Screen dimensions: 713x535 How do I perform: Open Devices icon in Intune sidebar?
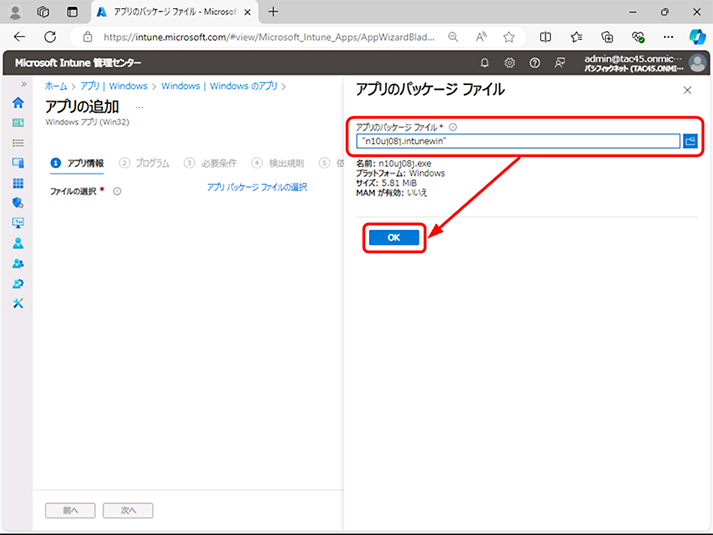18,163
